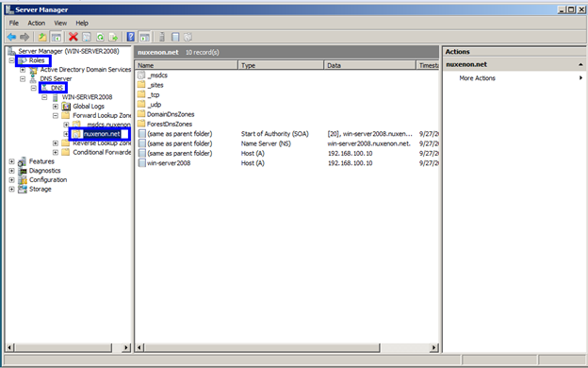Screen dimensions: 588x368
Task: Click the win-server2008.nuxenon.net. Name Server data
Action: tap(369, 143)
